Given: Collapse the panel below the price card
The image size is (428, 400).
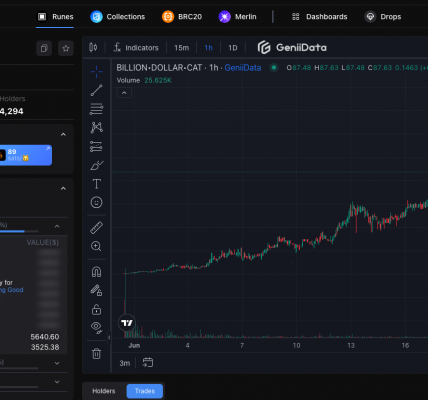Looking at the screenshot, I should (63, 189).
